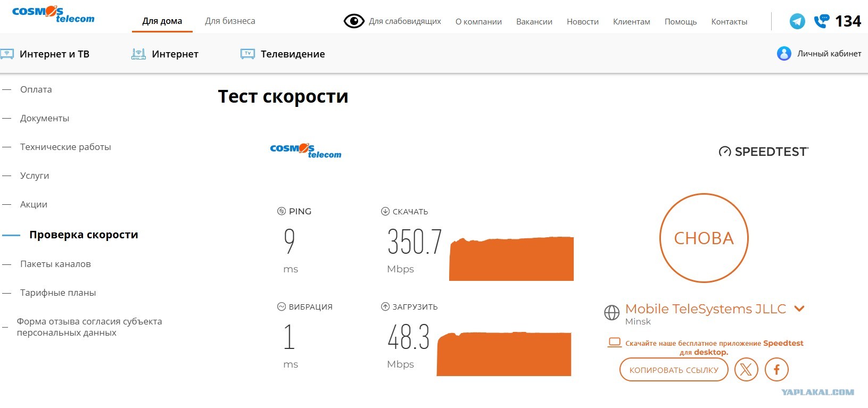Image resolution: width=868 pixels, height=408 pixels.
Task: Click the user avatar icon for Личный кабинет
Action: (x=783, y=54)
